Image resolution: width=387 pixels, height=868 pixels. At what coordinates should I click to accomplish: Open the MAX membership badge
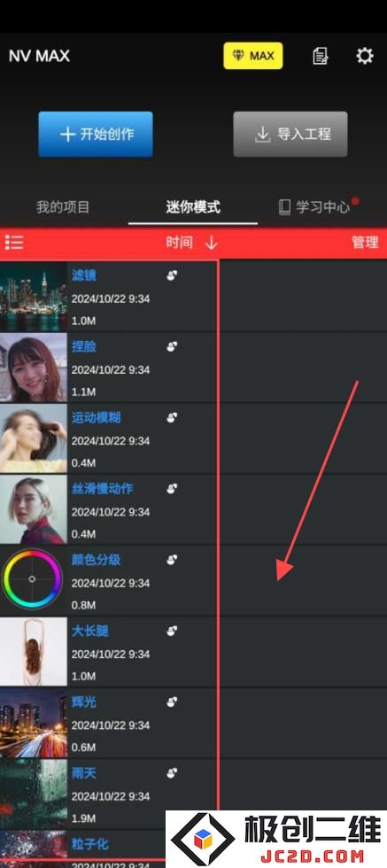pyautogui.click(x=253, y=56)
